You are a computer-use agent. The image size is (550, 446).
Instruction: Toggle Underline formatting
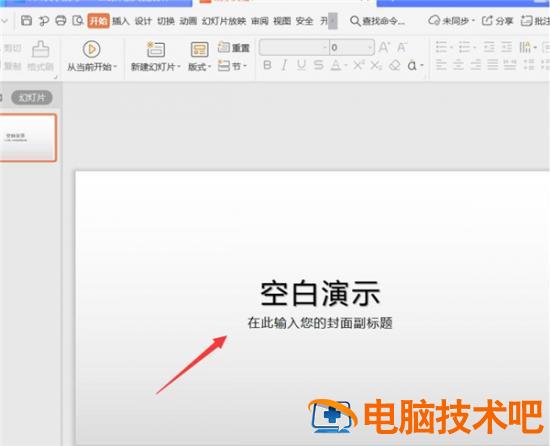[x=301, y=65]
